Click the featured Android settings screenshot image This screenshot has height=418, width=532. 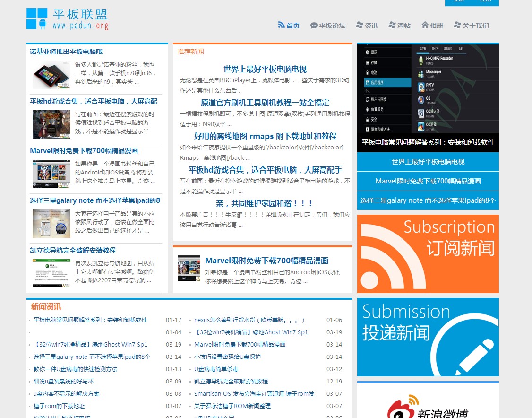[x=428, y=88]
